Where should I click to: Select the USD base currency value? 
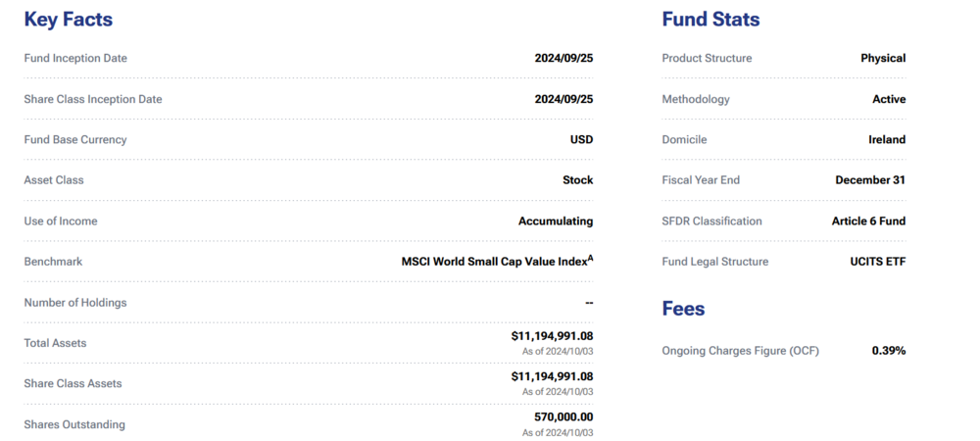click(x=581, y=139)
